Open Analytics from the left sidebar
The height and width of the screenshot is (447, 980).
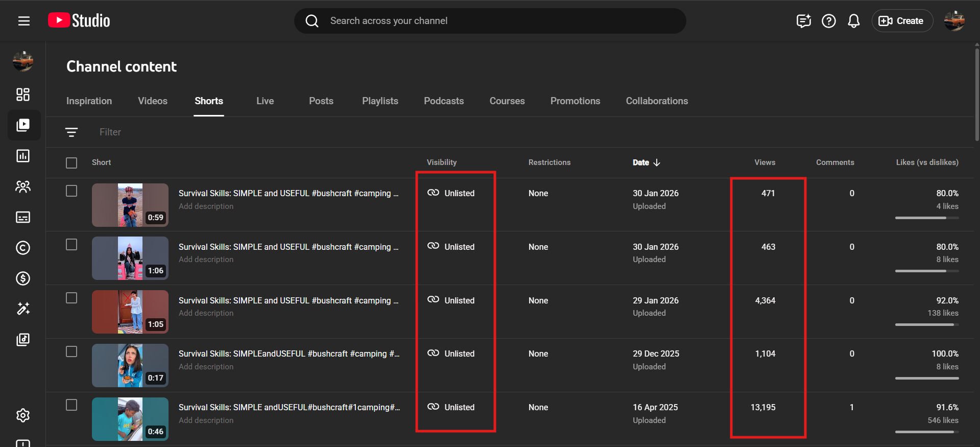(x=23, y=156)
